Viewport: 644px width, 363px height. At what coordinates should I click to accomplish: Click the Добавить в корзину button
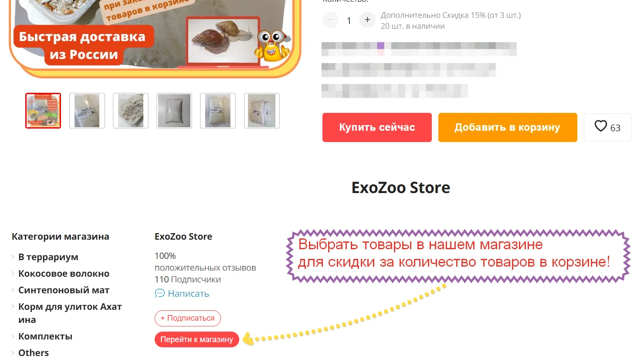(x=508, y=127)
